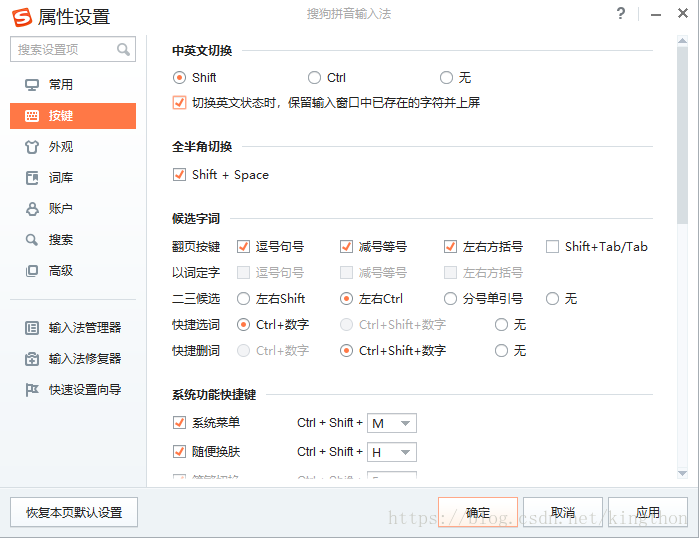
Task: Click the 确定 button
Action: (x=478, y=512)
